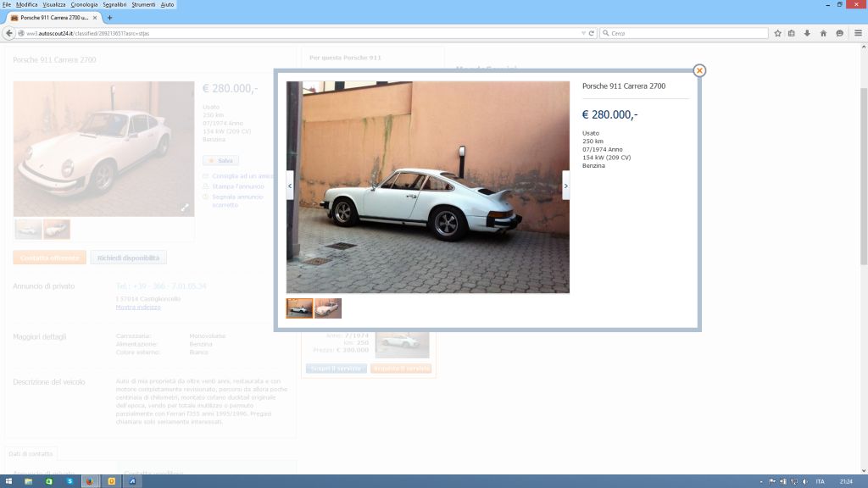Click the search magnifier icon in Cerca box
This screenshot has height=488, width=868.
tap(605, 33)
